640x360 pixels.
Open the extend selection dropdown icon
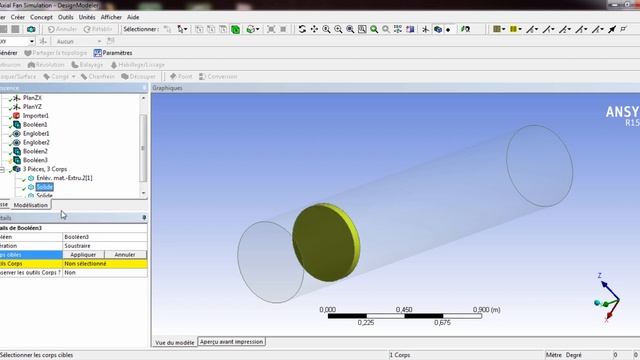click(x=253, y=29)
